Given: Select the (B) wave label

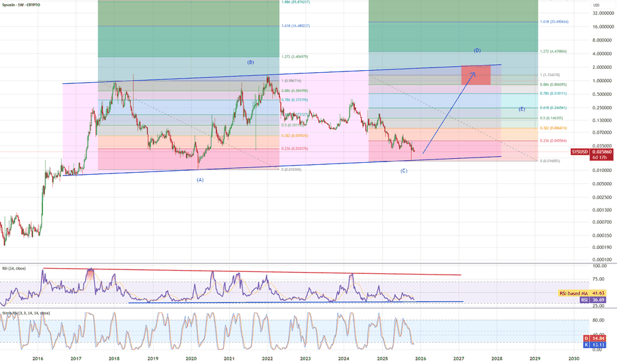Looking at the screenshot, I should [251, 62].
